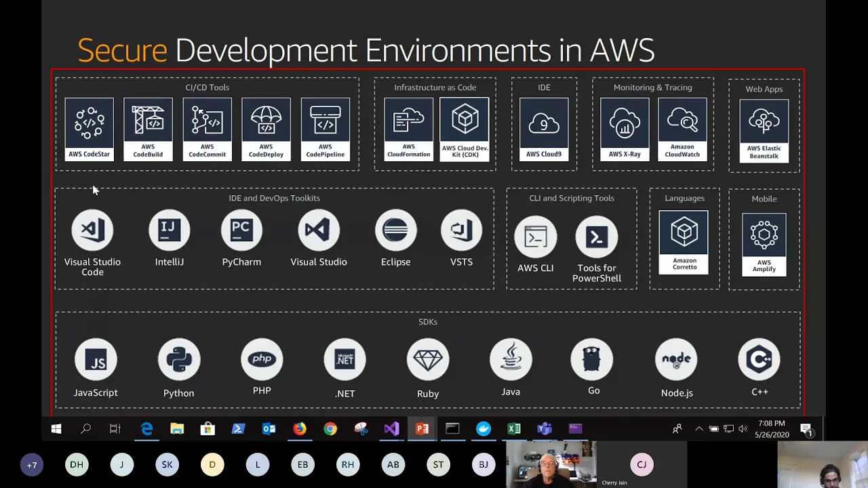Screen dimensions: 868x488
Task: Launch Firefox from the taskbar
Action: 299,428
